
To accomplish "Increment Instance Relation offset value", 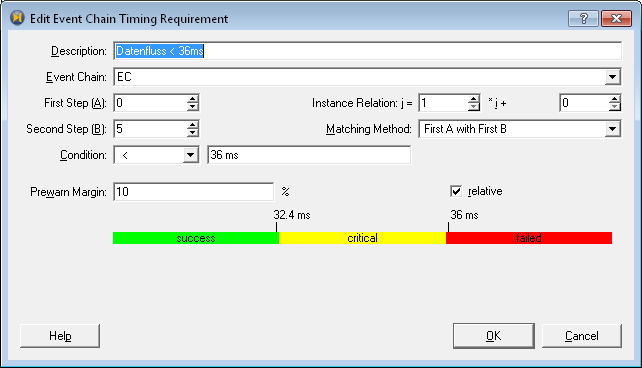I will [x=615, y=99].
